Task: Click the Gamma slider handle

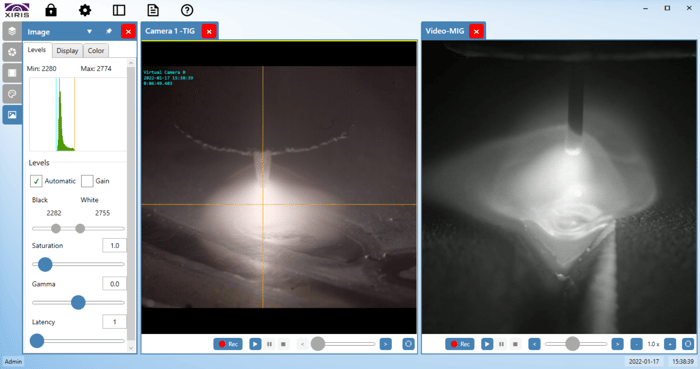Action: 78,302
